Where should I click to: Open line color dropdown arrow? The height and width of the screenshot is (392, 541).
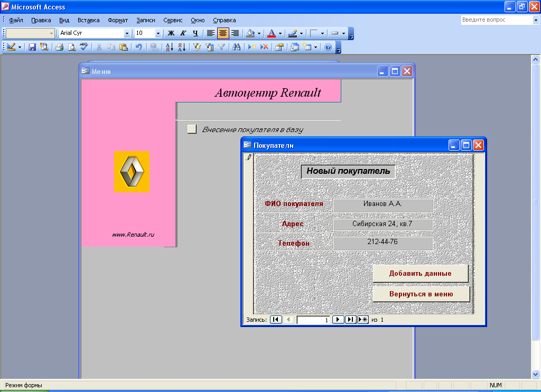tap(301, 33)
